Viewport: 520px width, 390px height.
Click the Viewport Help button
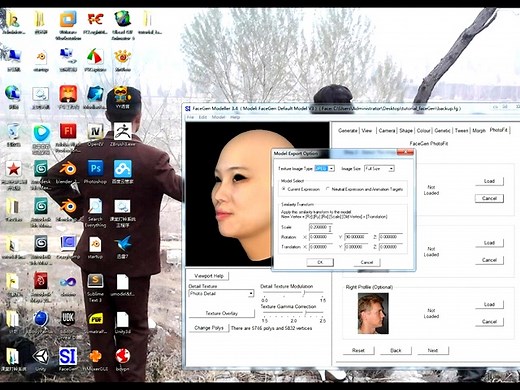tap(209, 276)
